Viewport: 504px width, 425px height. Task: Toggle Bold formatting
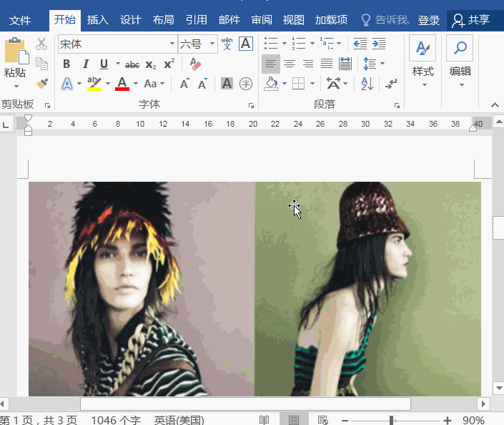(x=66, y=64)
